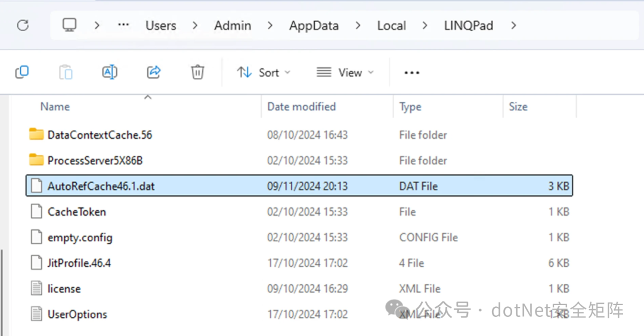This screenshot has height=336, width=644.
Task: Click the DAT File type cell
Action: pyautogui.click(x=418, y=186)
